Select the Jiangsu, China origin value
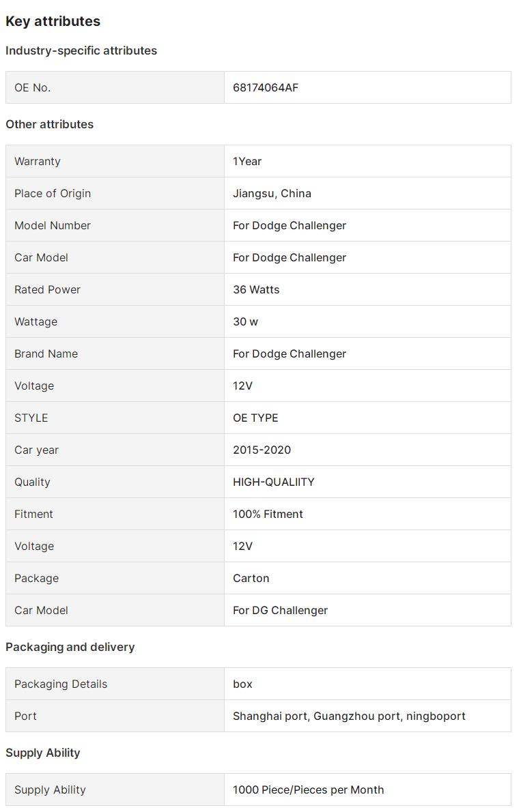The image size is (521, 812). pyautogui.click(x=272, y=193)
